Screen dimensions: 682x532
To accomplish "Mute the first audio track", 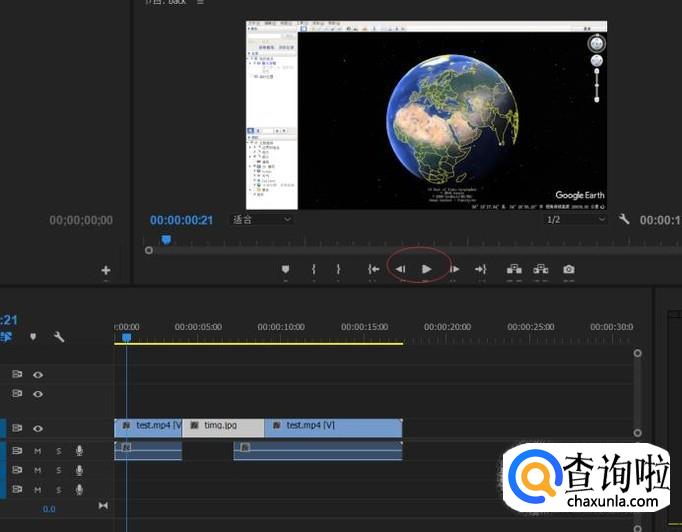I will click(x=38, y=451).
